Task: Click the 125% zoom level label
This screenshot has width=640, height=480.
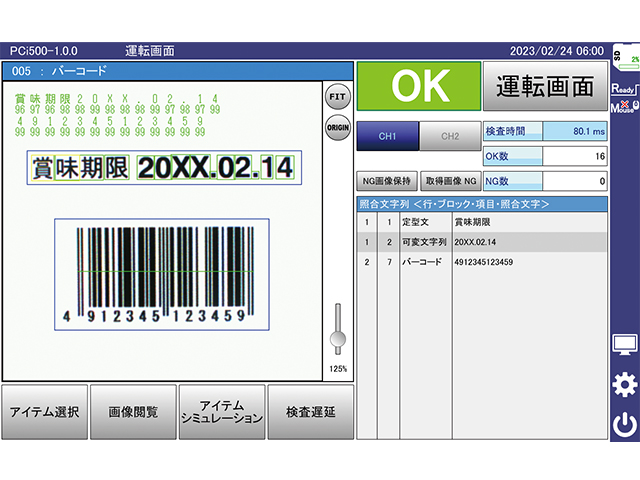Action: 338,369
